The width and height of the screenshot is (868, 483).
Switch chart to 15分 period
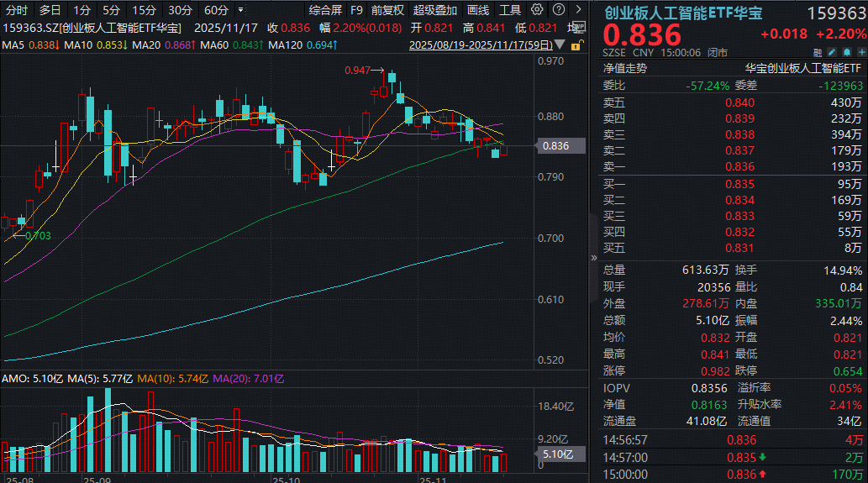[144, 10]
